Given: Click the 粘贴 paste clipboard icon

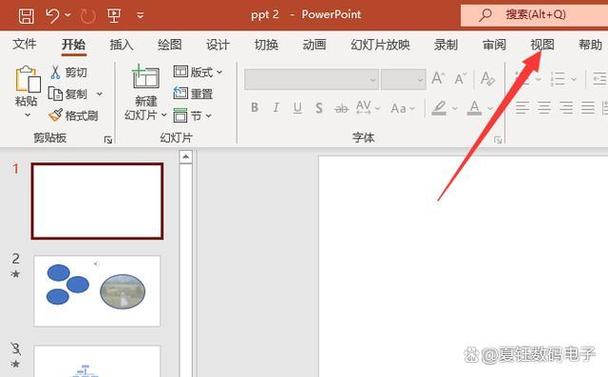Looking at the screenshot, I should pyautogui.click(x=27, y=79).
